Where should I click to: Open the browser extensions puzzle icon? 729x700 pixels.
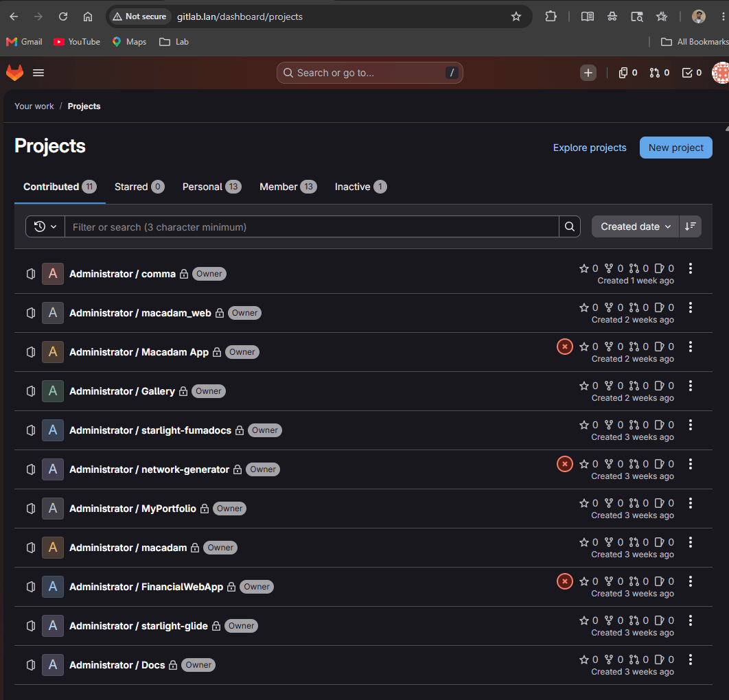click(551, 16)
